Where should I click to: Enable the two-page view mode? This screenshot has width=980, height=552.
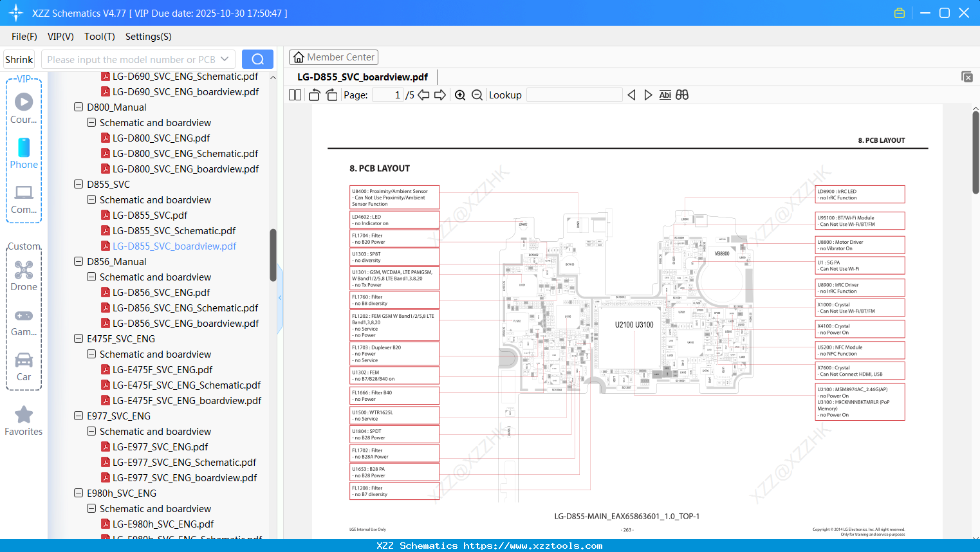(294, 94)
